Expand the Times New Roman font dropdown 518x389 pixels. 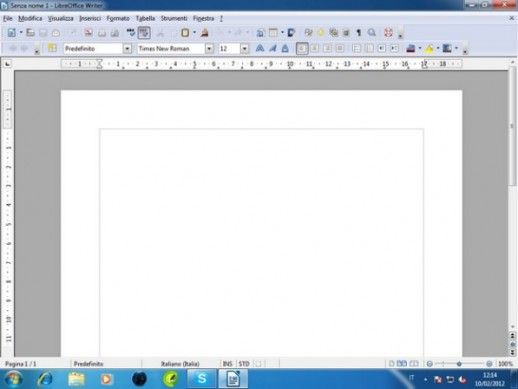[x=209, y=49]
